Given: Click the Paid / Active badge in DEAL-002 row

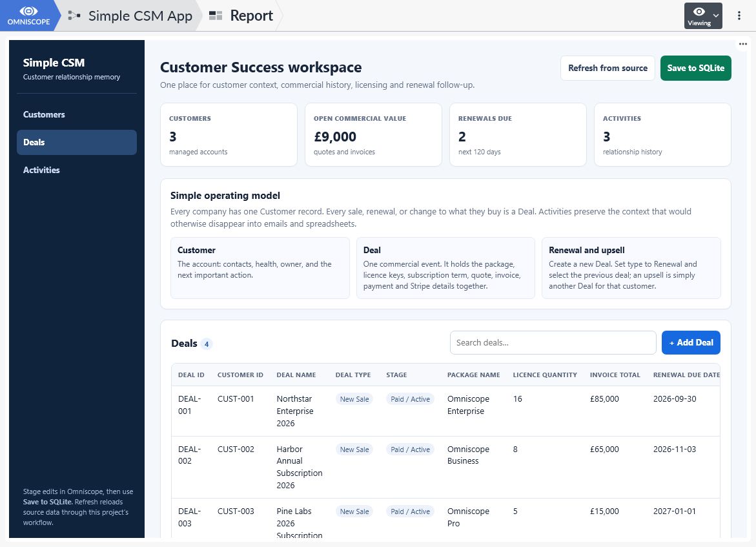Looking at the screenshot, I should [411, 449].
